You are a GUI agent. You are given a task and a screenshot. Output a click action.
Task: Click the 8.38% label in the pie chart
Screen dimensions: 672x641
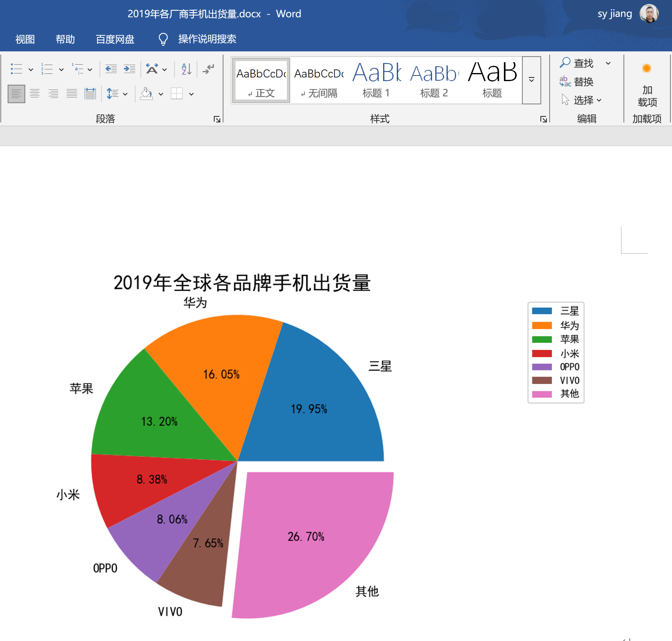pyautogui.click(x=152, y=479)
